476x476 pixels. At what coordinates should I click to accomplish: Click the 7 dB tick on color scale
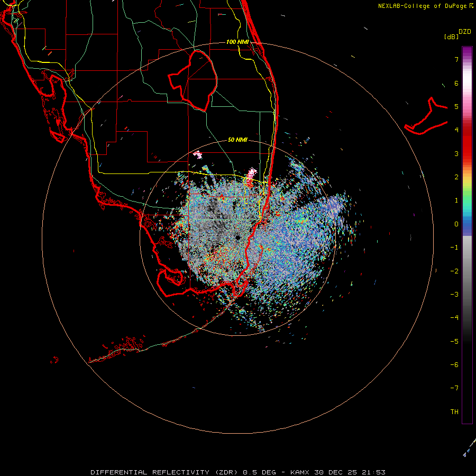click(x=456, y=59)
